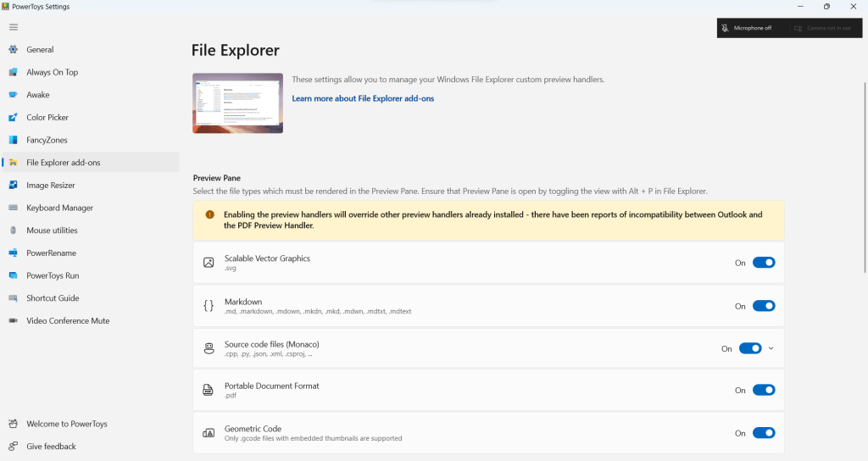Click the PowerRename icon
The height and width of the screenshot is (461, 868).
point(14,253)
